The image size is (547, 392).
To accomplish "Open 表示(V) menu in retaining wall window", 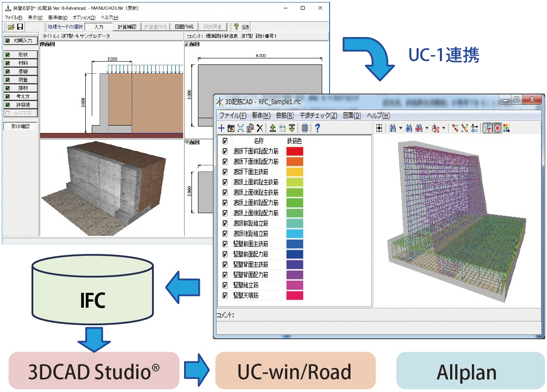I will pyautogui.click(x=35, y=18).
